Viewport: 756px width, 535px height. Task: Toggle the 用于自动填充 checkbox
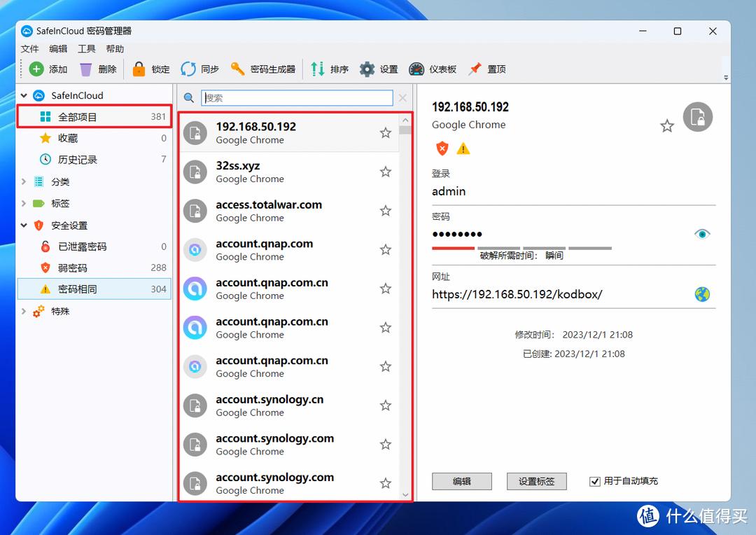(595, 481)
